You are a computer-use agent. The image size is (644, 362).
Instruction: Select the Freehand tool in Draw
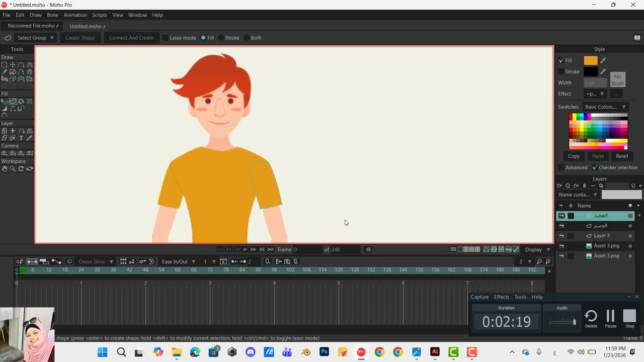[4, 72]
